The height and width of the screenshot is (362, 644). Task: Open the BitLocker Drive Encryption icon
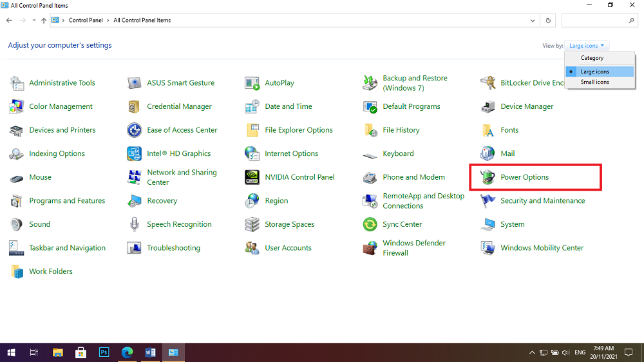point(488,83)
